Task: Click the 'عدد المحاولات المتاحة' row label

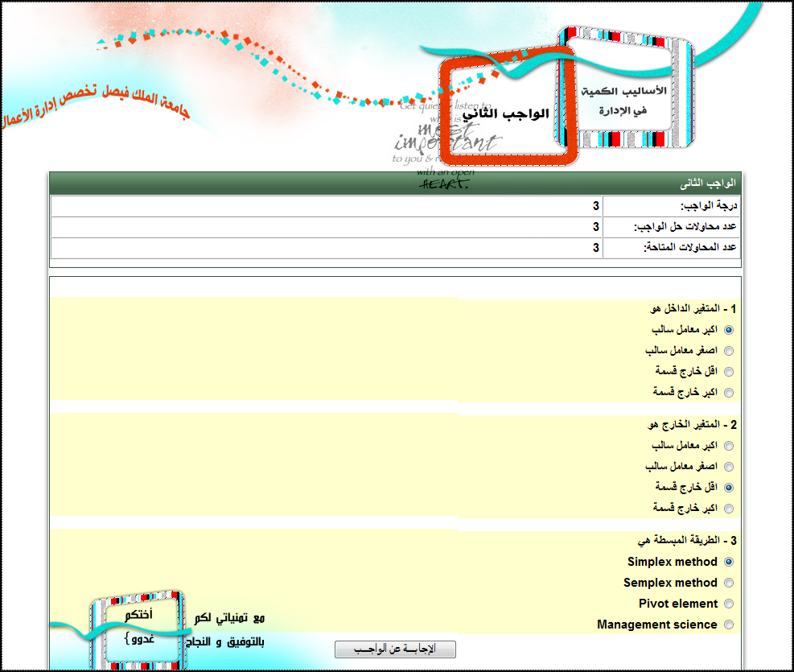Action: pyautogui.click(x=690, y=247)
